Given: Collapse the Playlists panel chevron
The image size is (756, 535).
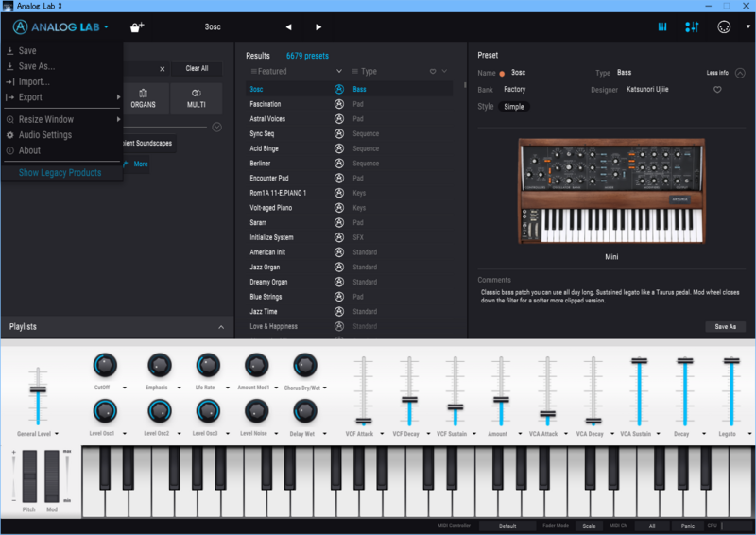Looking at the screenshot, I should tap(221, 327).
